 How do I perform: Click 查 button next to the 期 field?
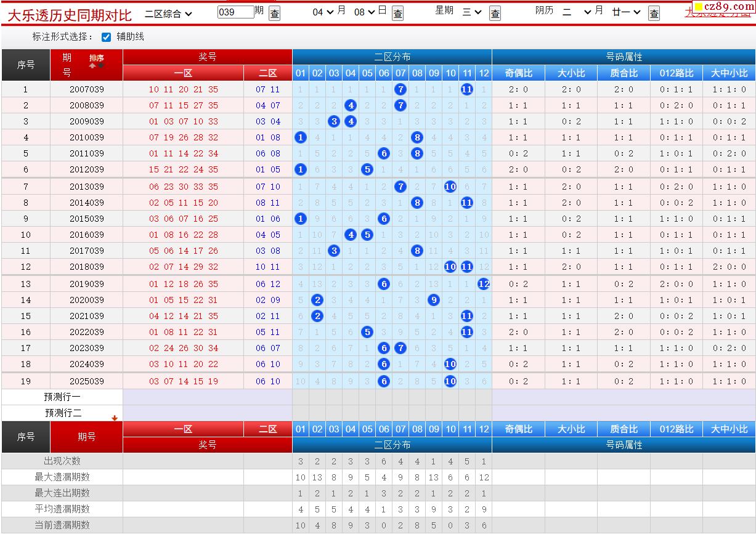point(275,13)
